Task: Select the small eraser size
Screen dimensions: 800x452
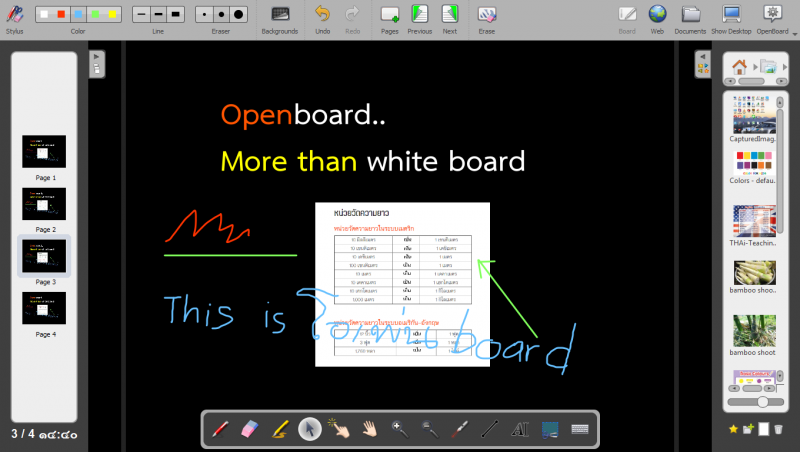Action: click(x=205, y=14)
